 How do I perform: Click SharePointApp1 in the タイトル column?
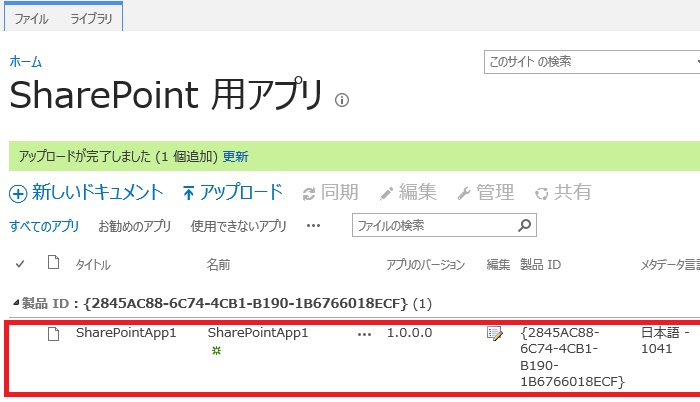[126, 333]
